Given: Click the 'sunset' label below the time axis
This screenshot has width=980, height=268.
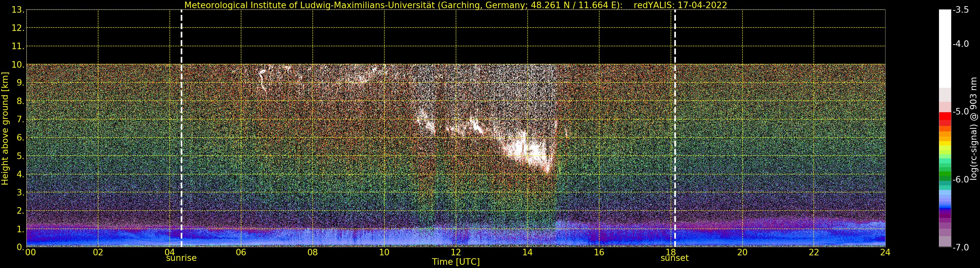Looking at the screenshot, I should (x=675, y=258).
